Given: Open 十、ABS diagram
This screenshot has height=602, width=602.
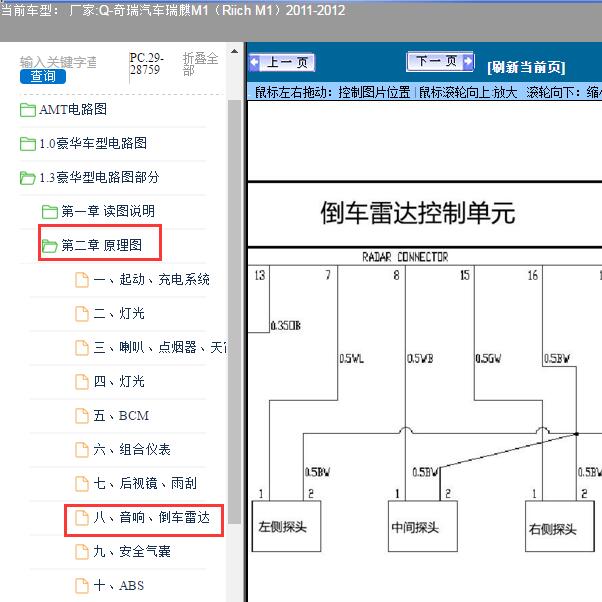Looking at the screenshot, I should click(x=119, y=585).
